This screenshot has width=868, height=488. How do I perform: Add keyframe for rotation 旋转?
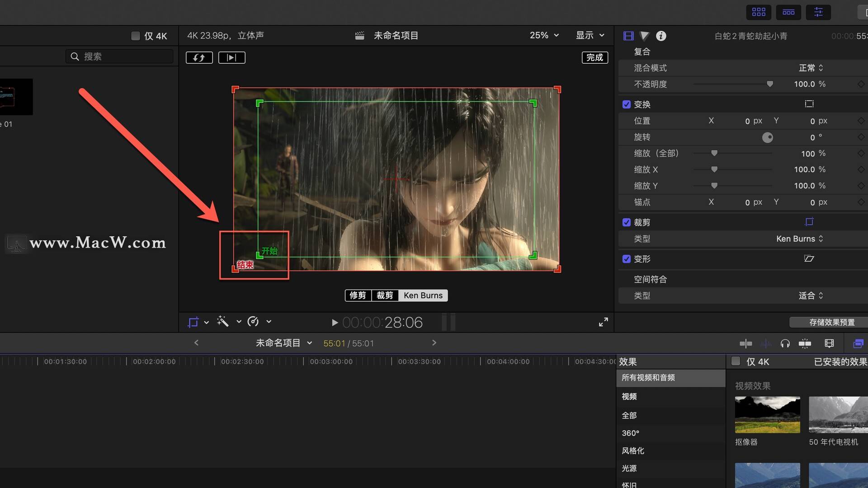861,137
